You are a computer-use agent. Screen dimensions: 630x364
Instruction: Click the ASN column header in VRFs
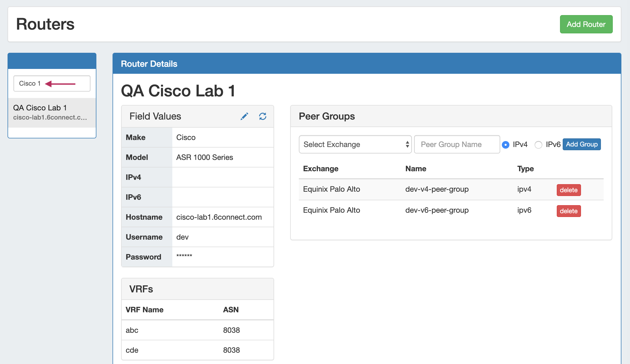coord(231,310)
